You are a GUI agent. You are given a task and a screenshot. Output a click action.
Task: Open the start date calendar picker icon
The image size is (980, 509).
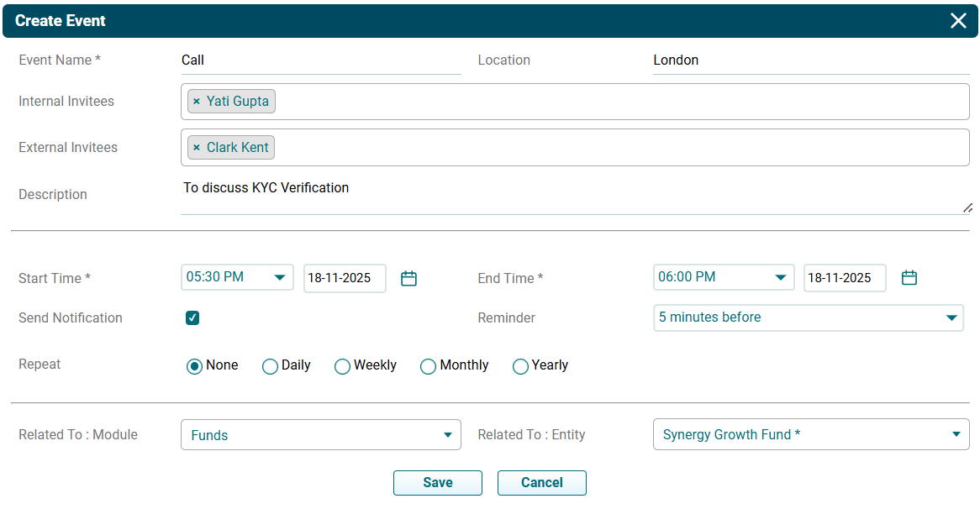[408, 279]
